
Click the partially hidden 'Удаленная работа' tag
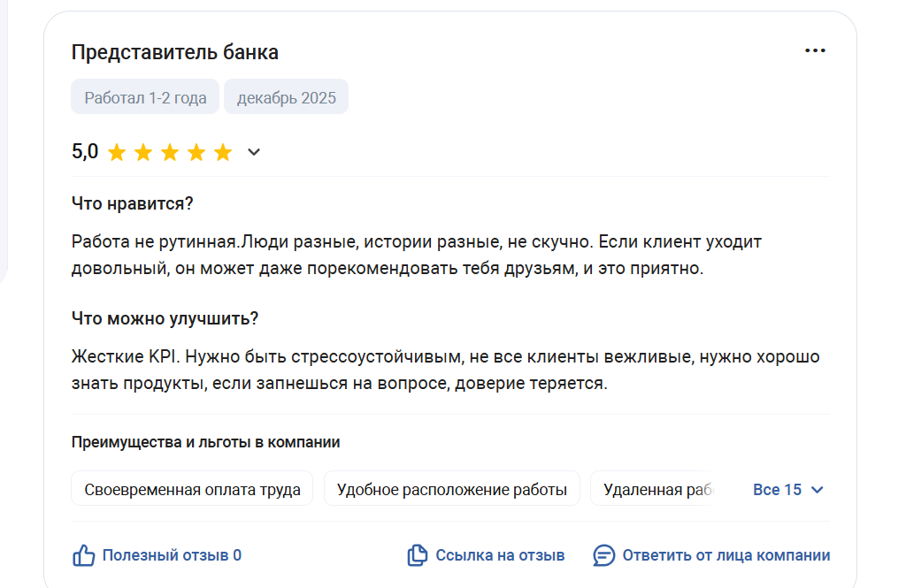click(x=656, y=490)
